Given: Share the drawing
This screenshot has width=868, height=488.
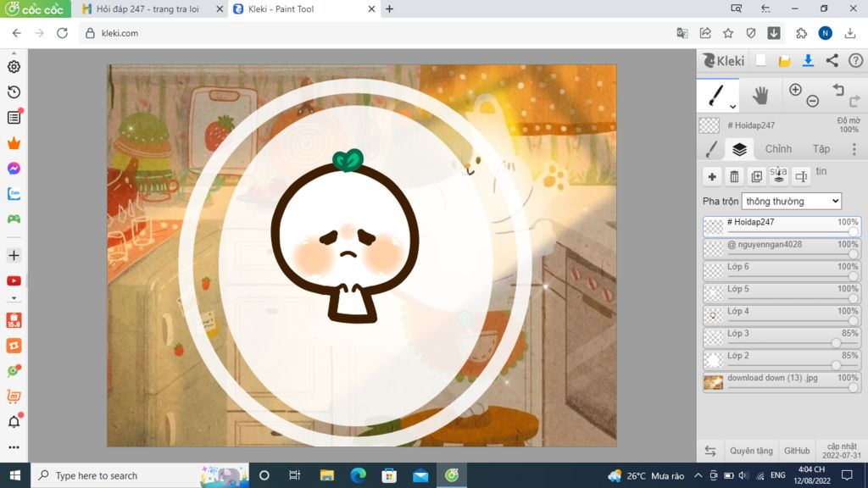Looking at the screenshot, I should [832, 60].
